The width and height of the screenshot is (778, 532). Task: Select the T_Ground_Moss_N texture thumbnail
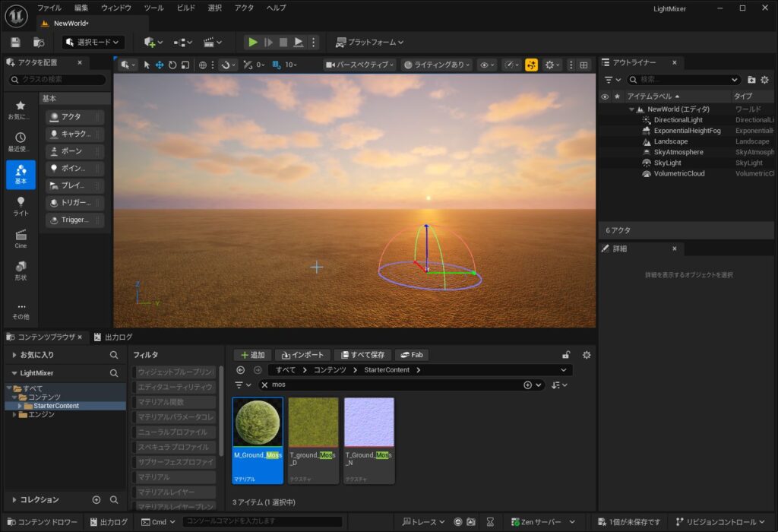[x=369, y=423]
